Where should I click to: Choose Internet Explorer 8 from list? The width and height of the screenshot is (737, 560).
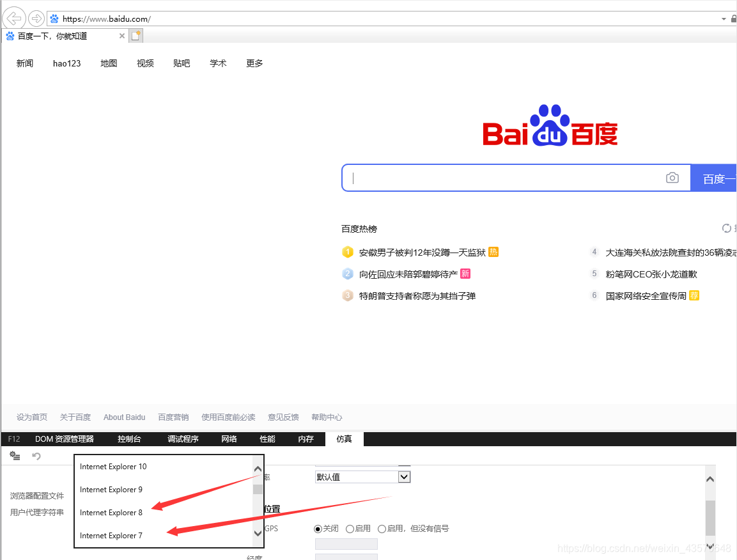click(x=164, y=513)
